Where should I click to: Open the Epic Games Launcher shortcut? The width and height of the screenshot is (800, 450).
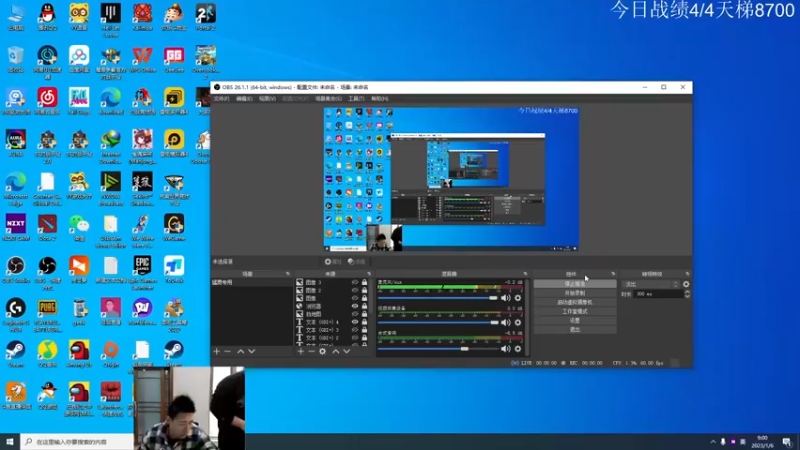[142, 273]
